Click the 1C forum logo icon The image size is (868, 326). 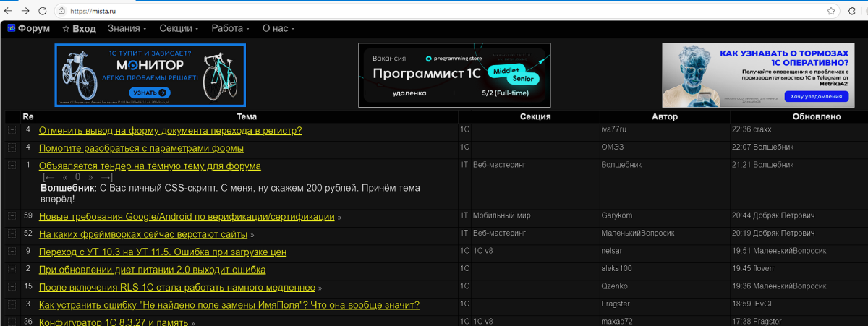[11, 29]
